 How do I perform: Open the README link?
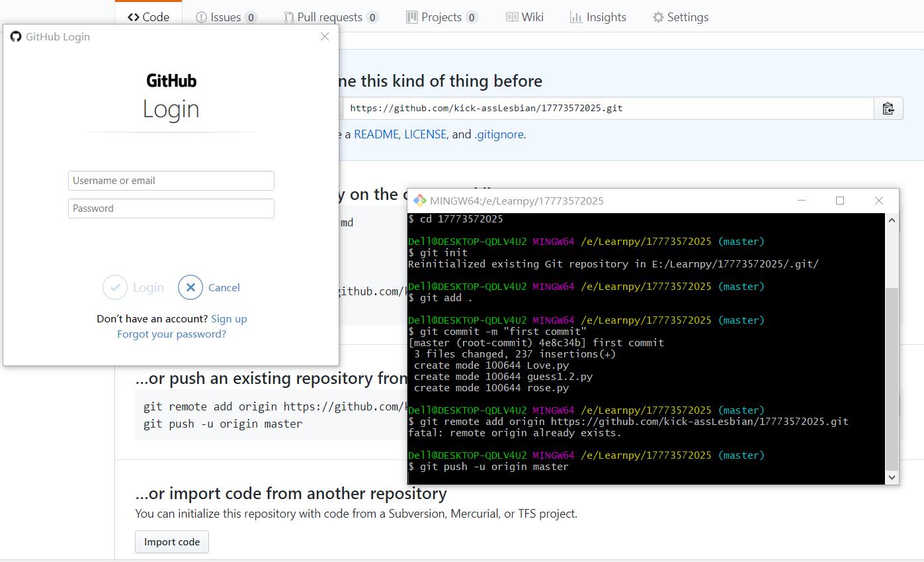point(376,134)
